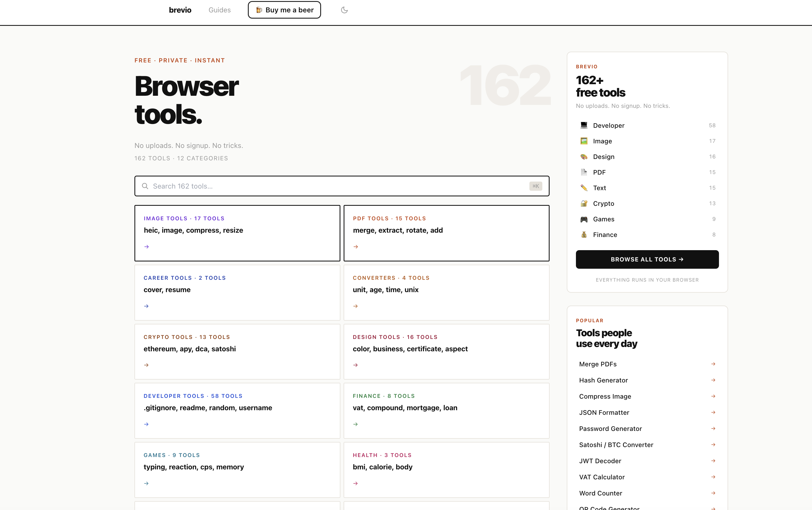Focus the Search 162 tools field
812x510 pixels.
click(x=342, y=186)
